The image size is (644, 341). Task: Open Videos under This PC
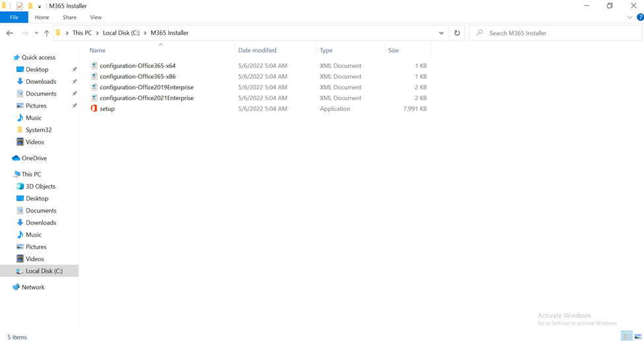point(35,259)
